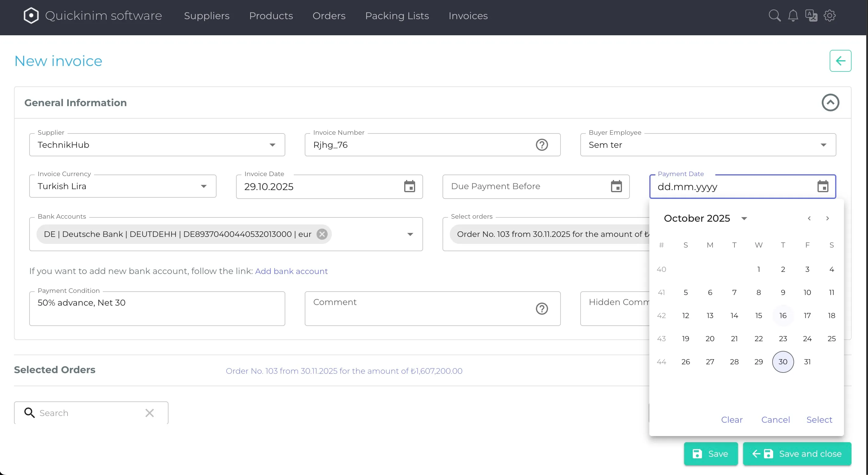
Task: Open the settings gear icon
Action: (x=830, y=15)
